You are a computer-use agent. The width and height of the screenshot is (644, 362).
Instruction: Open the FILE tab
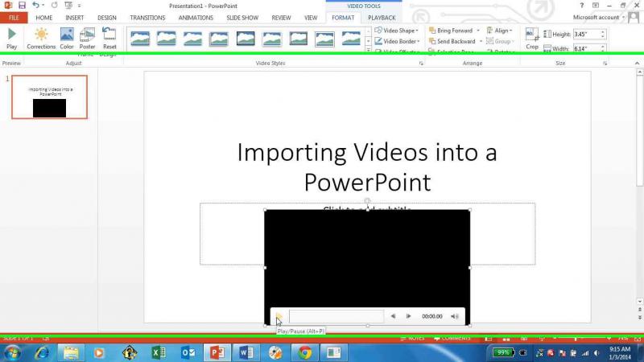coord(14,18)
